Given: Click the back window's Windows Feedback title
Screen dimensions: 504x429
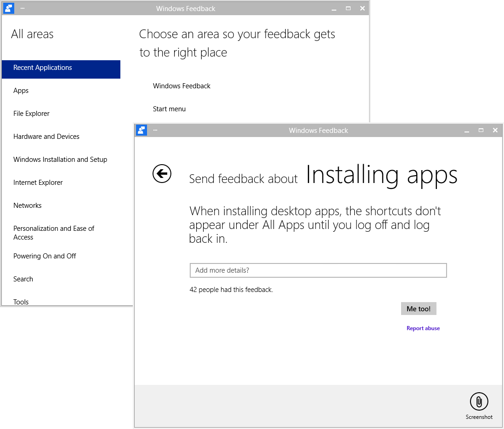Looking at the screenshot, I should (x=186, y=9).
